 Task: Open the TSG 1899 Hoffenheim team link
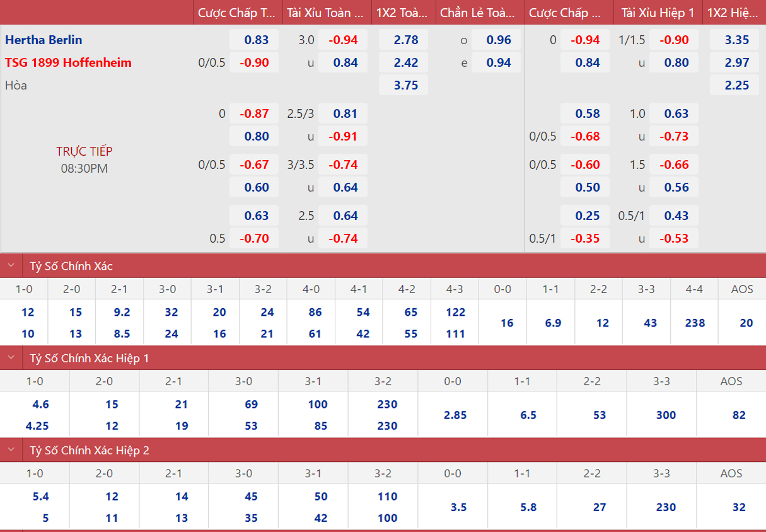pyautogui.click(x=68, y=62)
